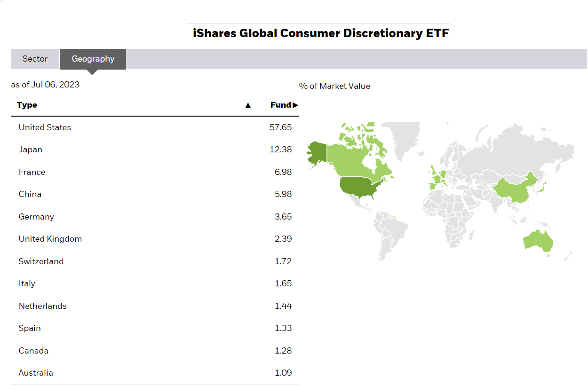Click the '% of Market Value' label

click(x=334, y=86)
